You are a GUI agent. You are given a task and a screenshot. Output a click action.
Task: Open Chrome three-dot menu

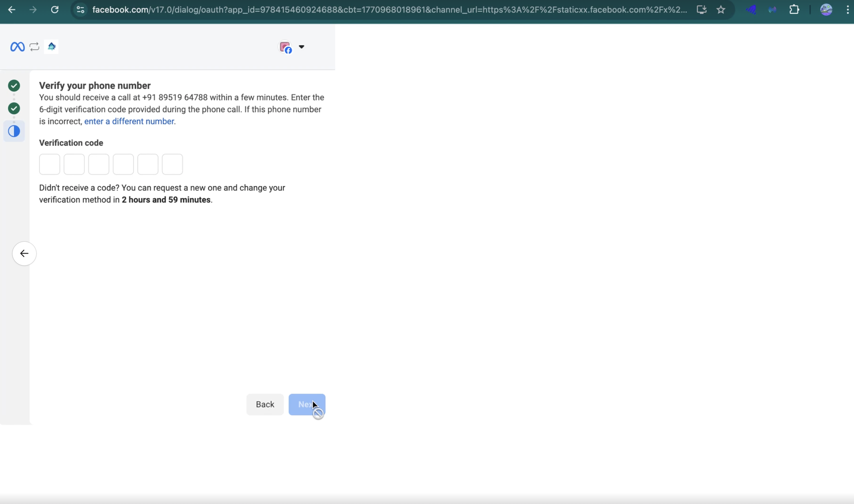tap(847, 10)
